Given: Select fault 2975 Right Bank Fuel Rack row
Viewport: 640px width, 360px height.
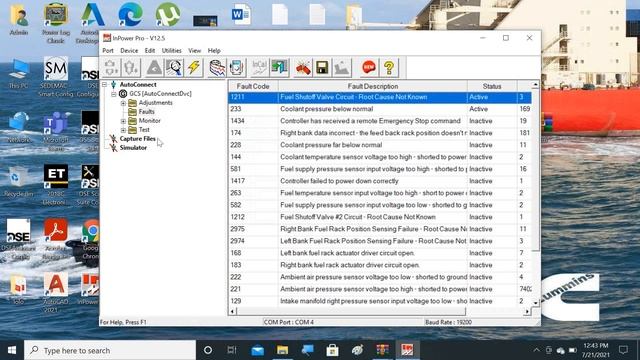Looking at the screenshot, I should [x=380, y=229].
